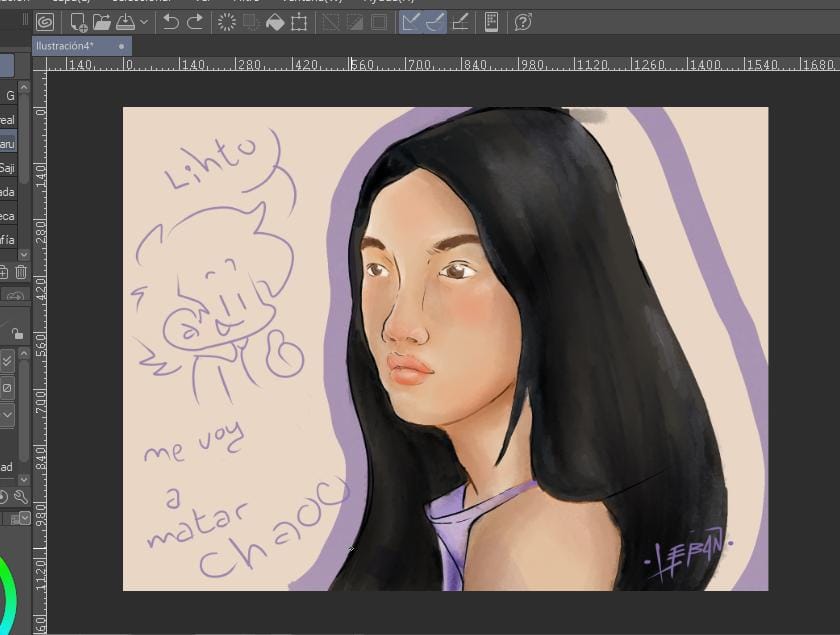Save the illustration with Save icon
This screenshot has width=840, height=635.
tap(125, 23)
